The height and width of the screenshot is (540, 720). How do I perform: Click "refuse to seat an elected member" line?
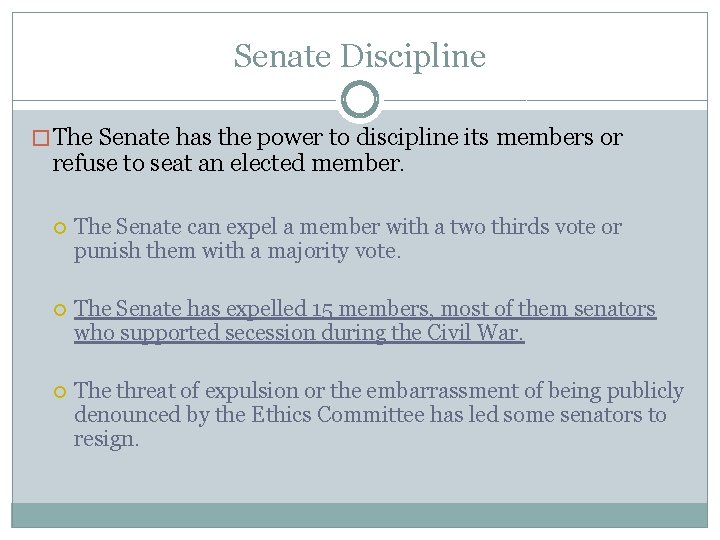228,163
